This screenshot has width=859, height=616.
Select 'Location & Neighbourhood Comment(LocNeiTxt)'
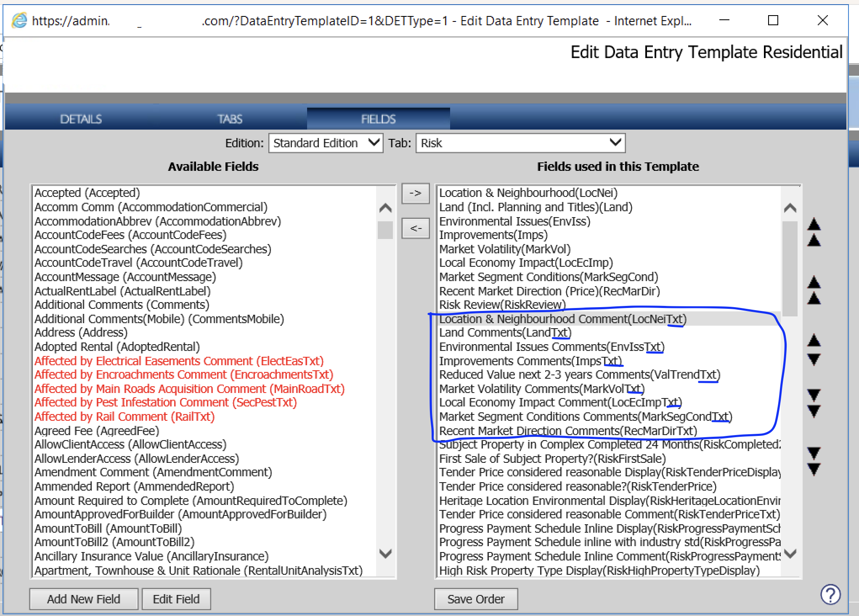tap(563, 319)
